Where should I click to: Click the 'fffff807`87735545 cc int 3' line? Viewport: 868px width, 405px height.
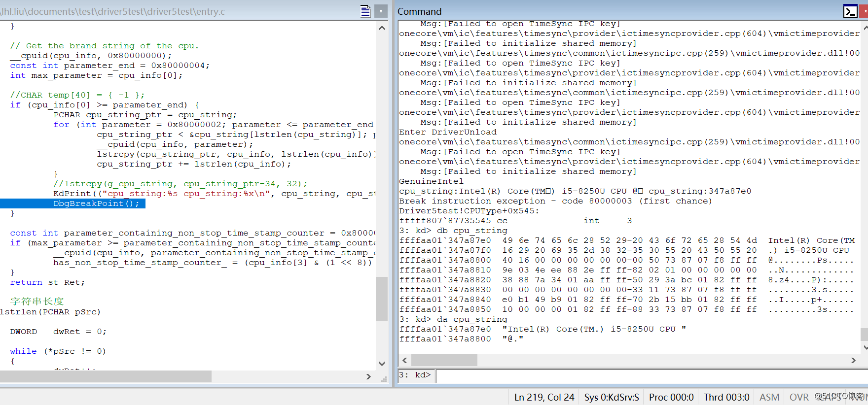coord(515,221)
